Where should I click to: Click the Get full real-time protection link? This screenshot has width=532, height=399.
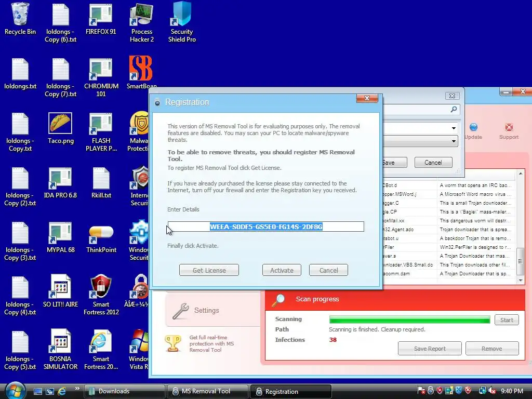click(x=211, y=343)
